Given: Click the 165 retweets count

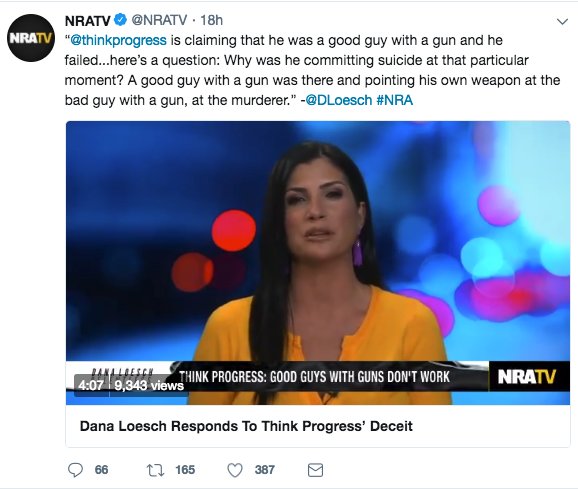Looking at the screenshot, I should click(x=185, y=470).
